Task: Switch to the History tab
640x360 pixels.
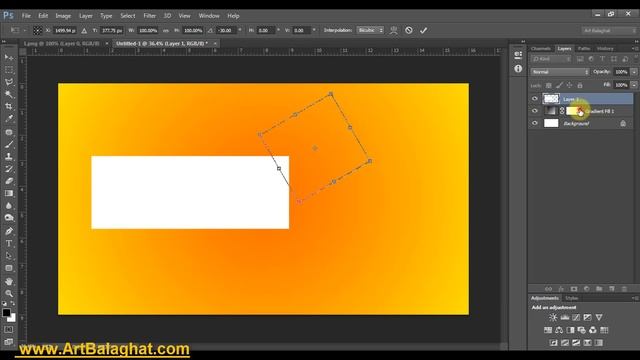Action: (x=605, y=49)
